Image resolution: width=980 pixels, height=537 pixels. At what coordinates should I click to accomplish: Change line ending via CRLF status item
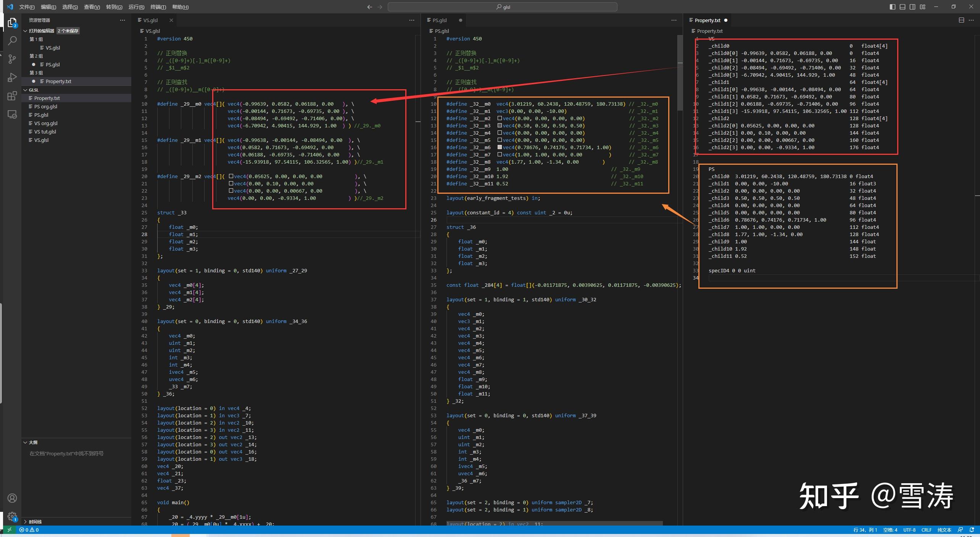tap(927, 530)
